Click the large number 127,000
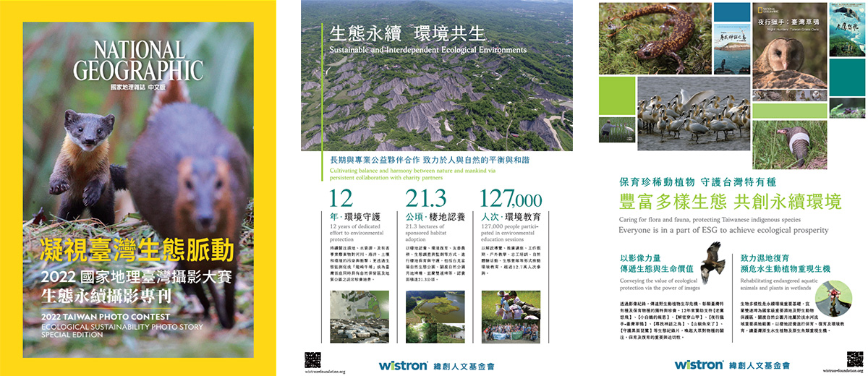The height and width of the screenshot is (376, 868). point(511,200)
